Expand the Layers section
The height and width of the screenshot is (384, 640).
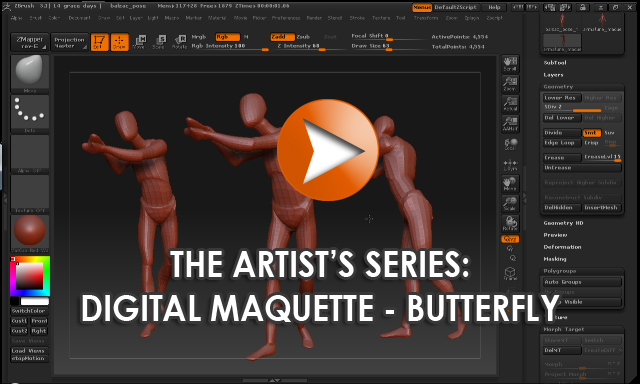point(553,75)
